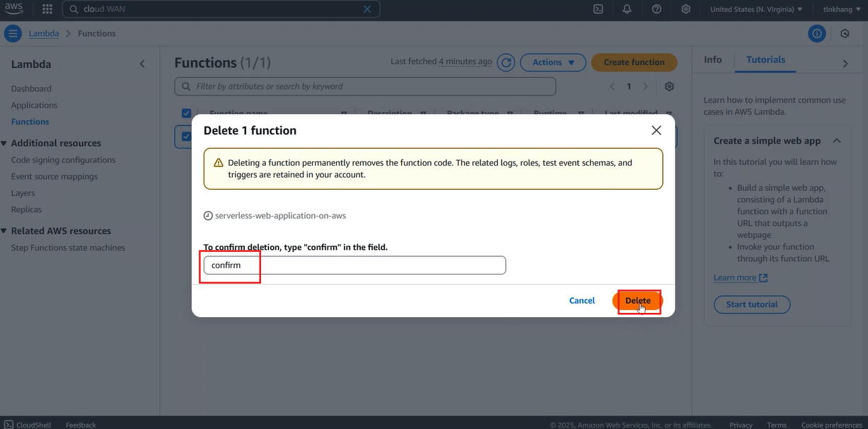Collapse the Lambda side navigation
Viewport: 868px width, 429px height.
point(142,64)
